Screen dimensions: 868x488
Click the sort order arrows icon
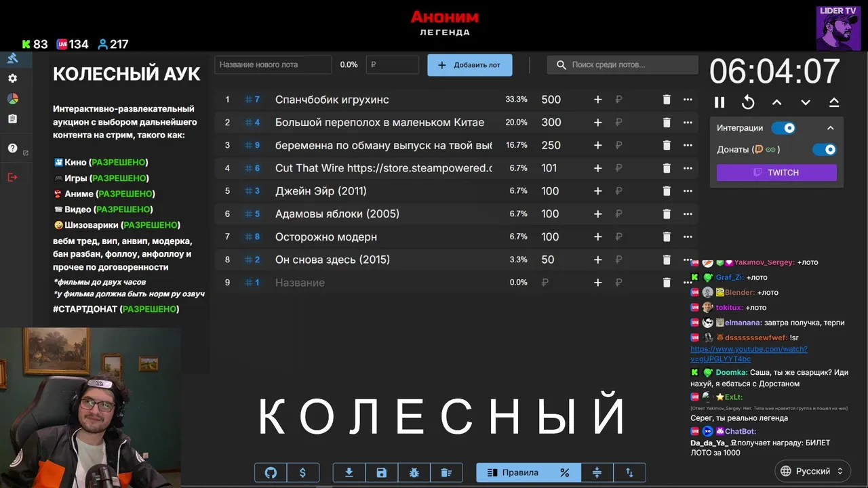629,472
